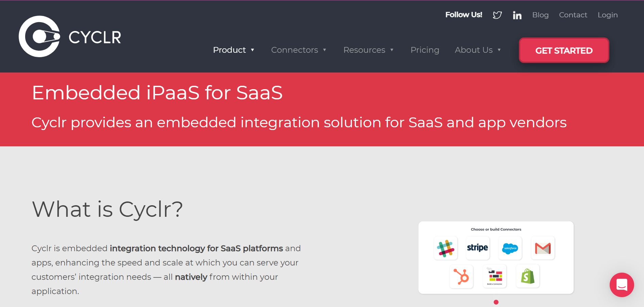The width and height of the screenshot is (644, 307).
Task: Open Cyclr's LinkedIn page
Action: click(517, 15)
